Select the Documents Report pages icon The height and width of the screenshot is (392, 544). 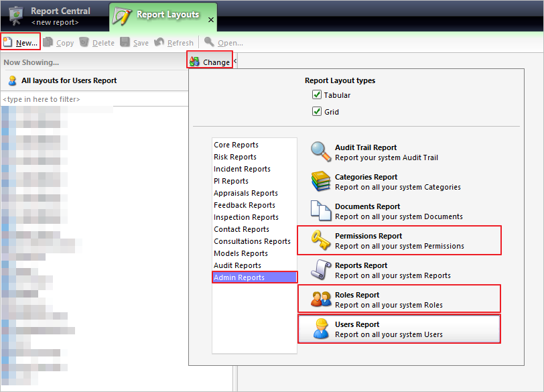click(x=321, y=210)
